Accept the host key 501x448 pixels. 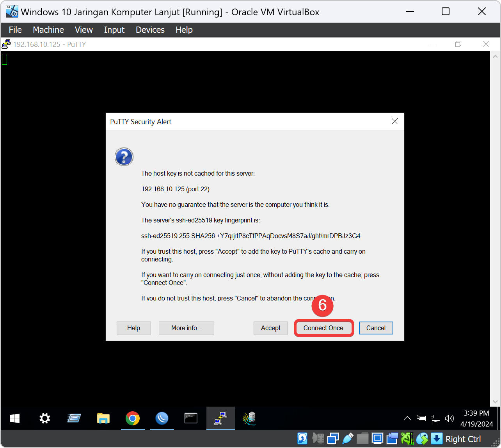pyautogui.click(x=271, y=328)
